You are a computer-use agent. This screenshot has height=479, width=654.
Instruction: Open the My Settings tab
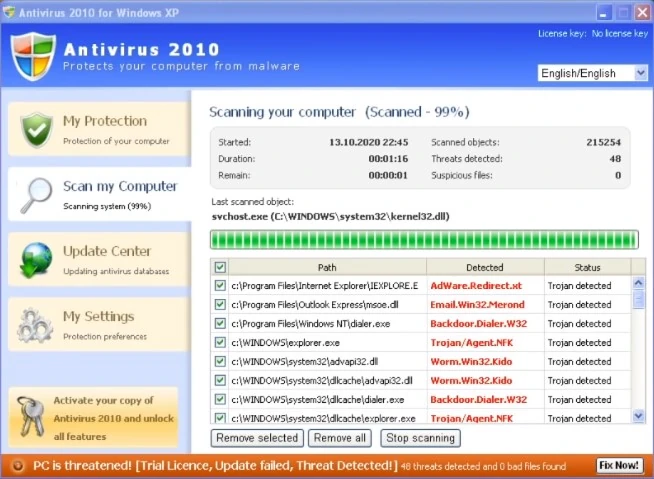pos(99,325)
